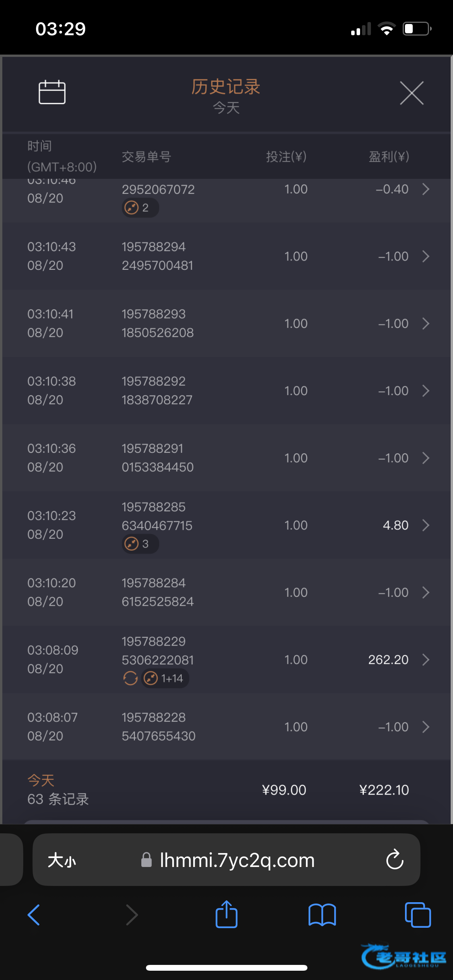
Task: Open the calendar date picker icon
Action: (52, 92)
